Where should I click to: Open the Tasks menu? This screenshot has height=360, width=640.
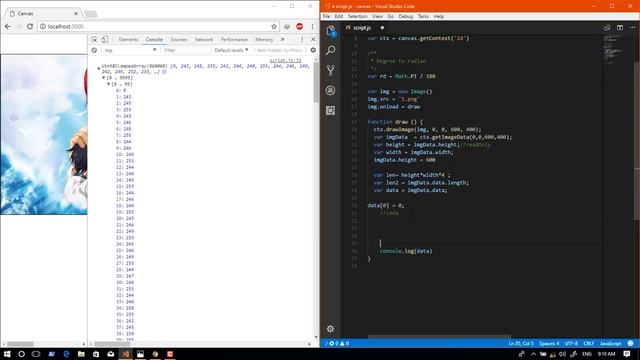(423, 16)
